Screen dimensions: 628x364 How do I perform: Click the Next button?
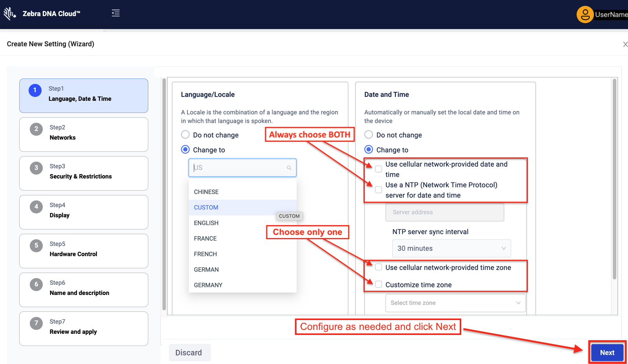coord(607,352)
